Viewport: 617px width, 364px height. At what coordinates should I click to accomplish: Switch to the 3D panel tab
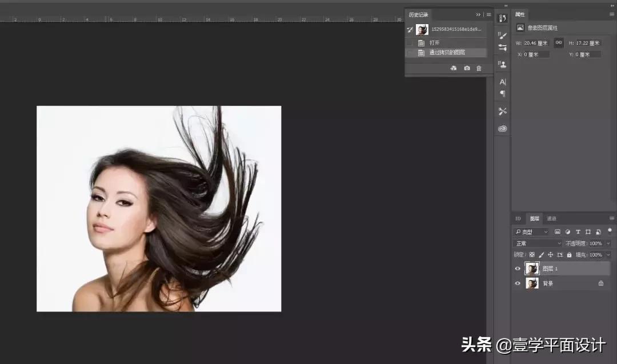[518, 218]
